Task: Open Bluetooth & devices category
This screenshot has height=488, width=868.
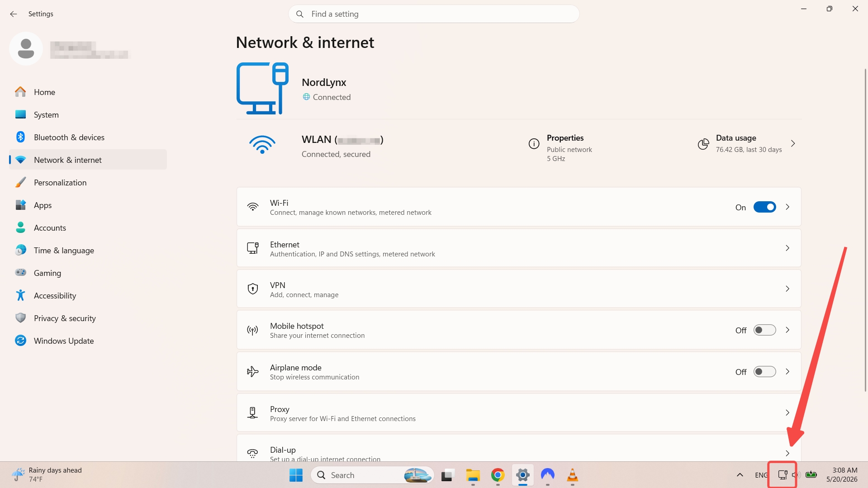Action: [88, 137]
